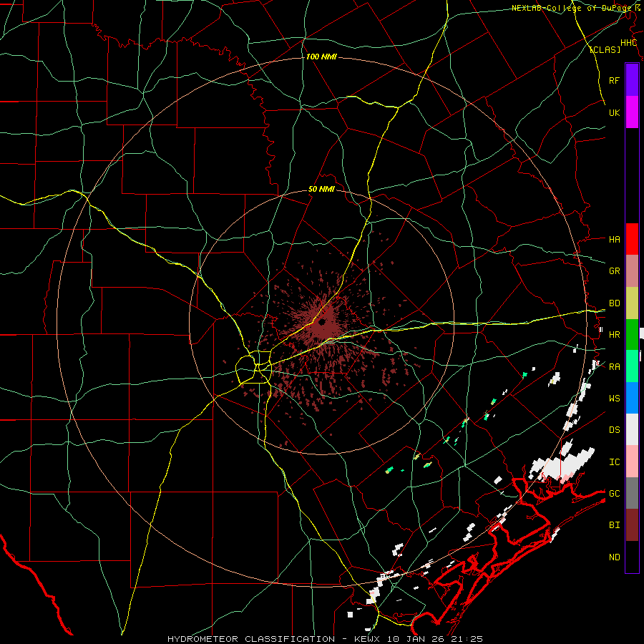Click the white DS legend swatch
This screenshot has height=644, width=644.
tap(632, 429)
